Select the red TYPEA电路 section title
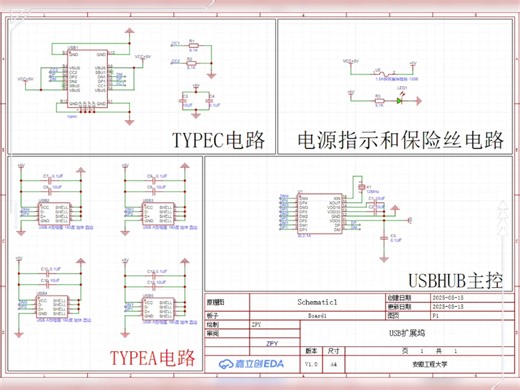Viewport: 520px width, 390px height. click(x=152, y=358)
